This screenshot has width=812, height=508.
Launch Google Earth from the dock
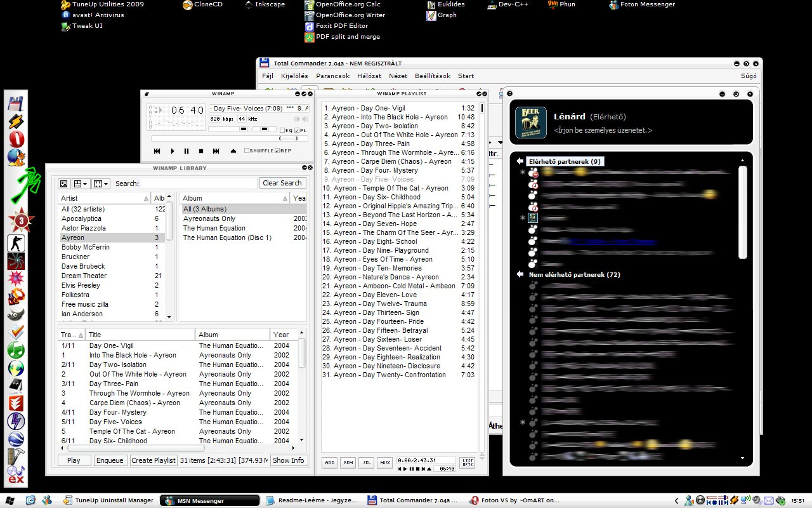[x=16, y=439]
